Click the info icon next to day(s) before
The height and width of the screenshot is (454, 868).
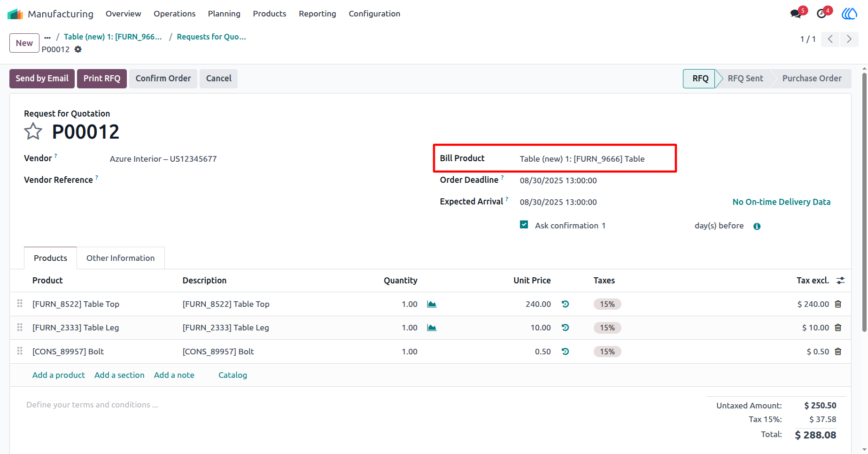[757, 226]
